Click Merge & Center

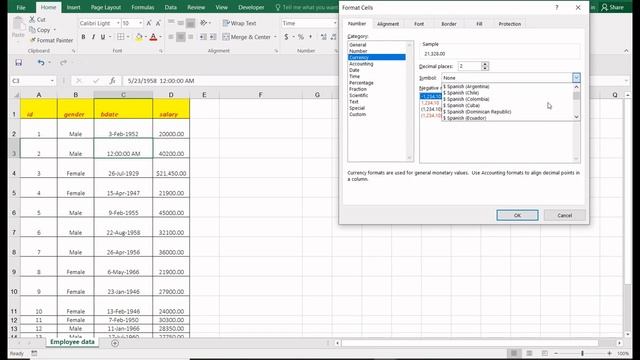click(247, 37)
